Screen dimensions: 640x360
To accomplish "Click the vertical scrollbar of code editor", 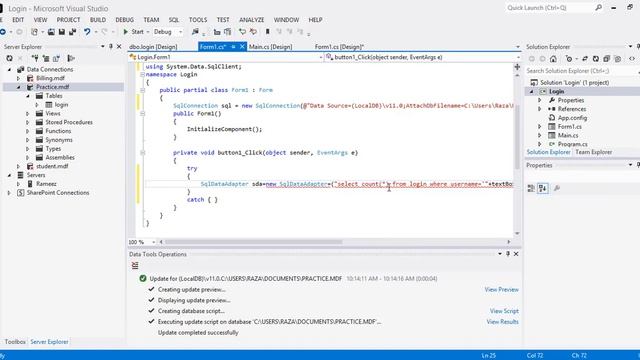I will click(517, 137).
